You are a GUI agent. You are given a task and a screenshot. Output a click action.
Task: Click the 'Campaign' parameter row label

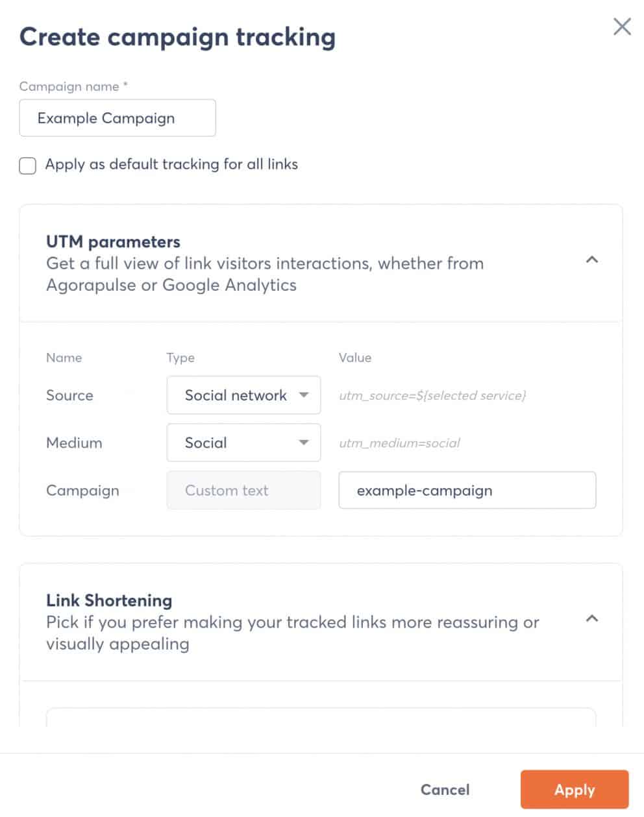point(82,491)
